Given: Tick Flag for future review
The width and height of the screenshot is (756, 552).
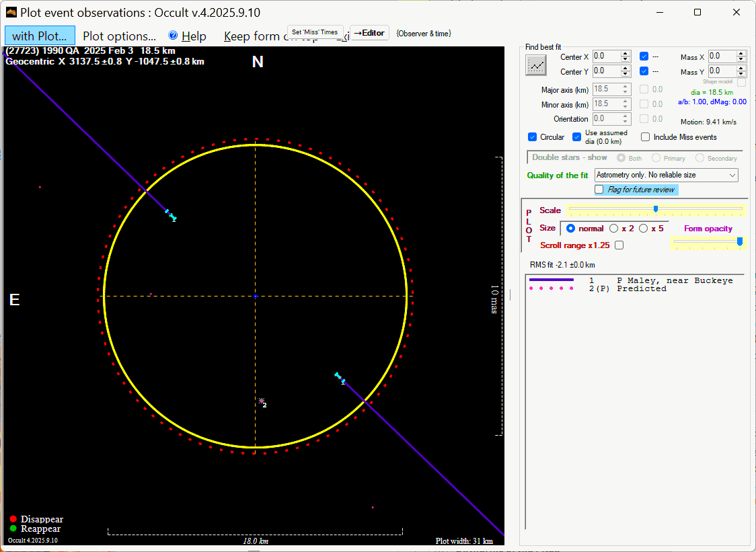Looking at the screenshot, I should (599, 190).
